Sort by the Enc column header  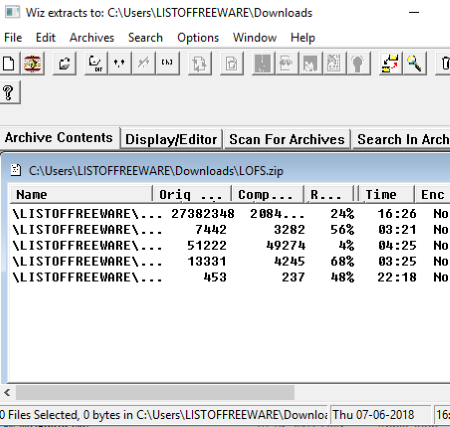433,195
